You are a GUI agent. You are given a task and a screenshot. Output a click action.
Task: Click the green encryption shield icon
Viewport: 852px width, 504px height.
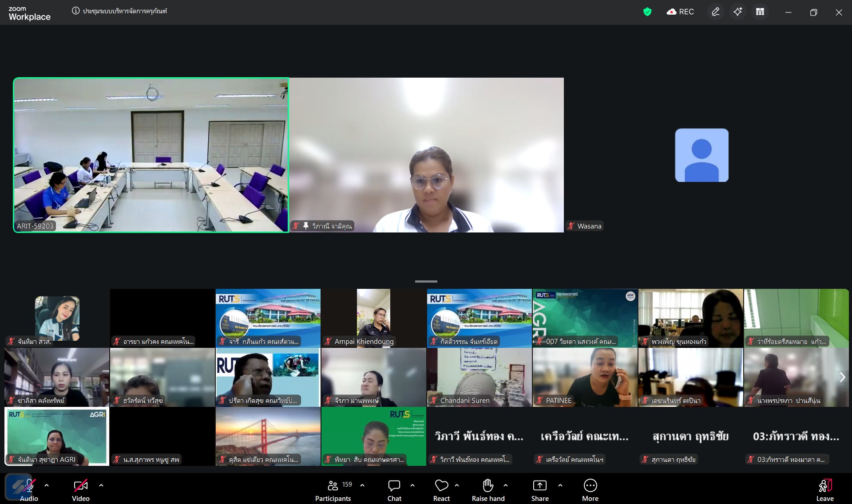pyautogui.click(x=647, y=12)
